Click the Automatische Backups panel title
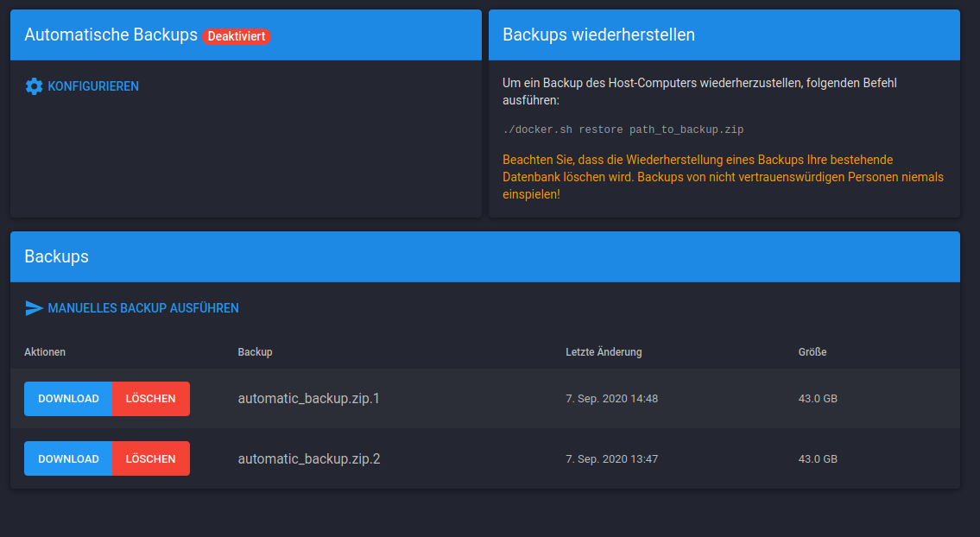 pyautogui.click(x=111, y=35)
